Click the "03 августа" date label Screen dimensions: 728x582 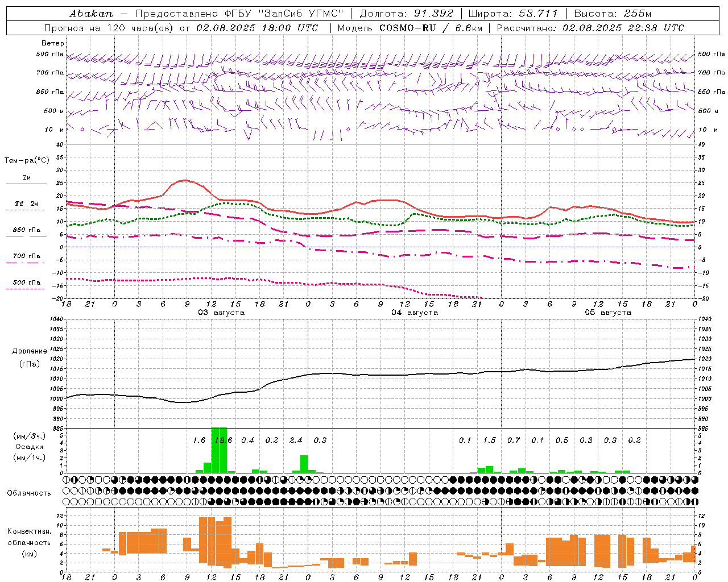[221, 313]
